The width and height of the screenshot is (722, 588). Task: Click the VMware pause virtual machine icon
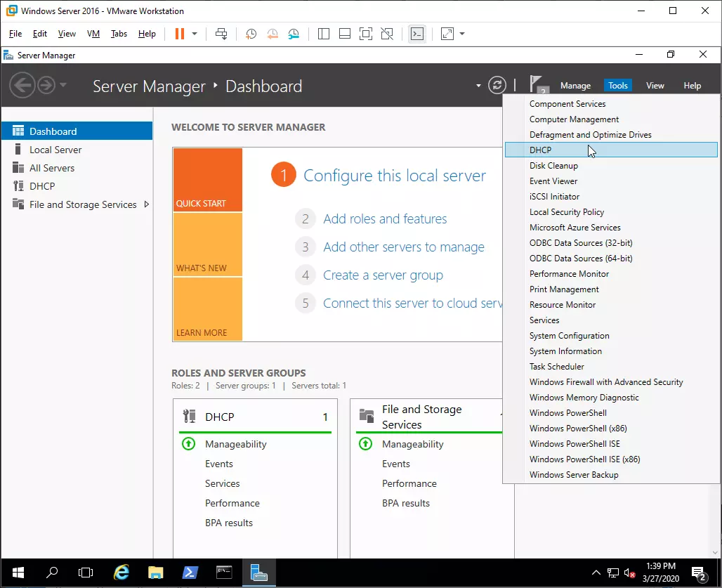(x=180, y=34)
